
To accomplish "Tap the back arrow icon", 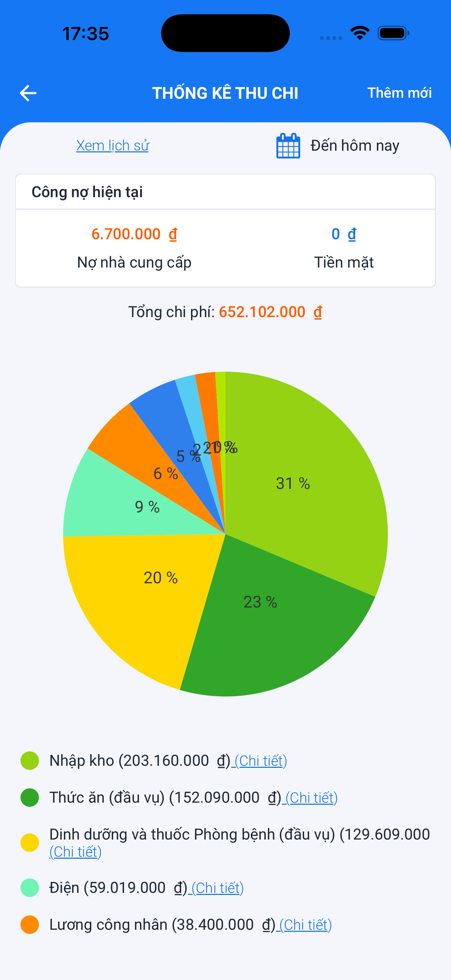I will [x=28, y=93].
